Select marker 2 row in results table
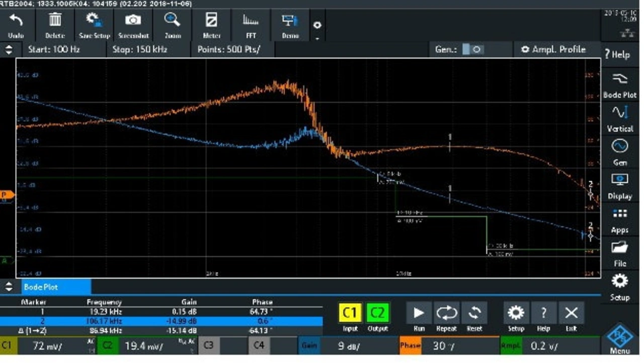The image size is (644, 363). pyautogui.click(x=161, y=321)
